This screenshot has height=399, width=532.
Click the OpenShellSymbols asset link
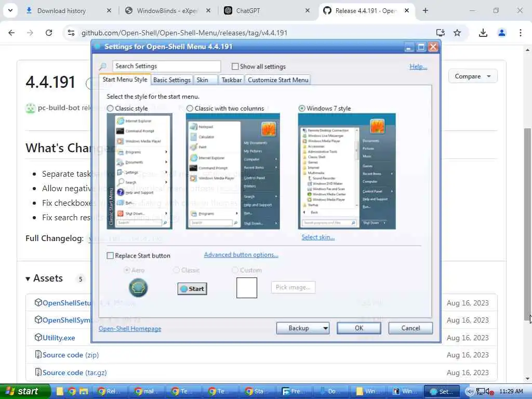66,320
